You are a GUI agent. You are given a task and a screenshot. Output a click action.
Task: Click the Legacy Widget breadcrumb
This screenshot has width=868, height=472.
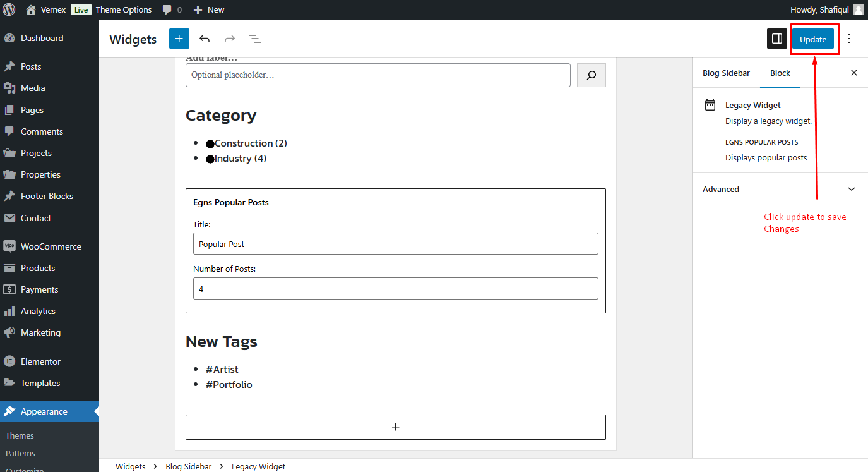(x=258, y=466)
